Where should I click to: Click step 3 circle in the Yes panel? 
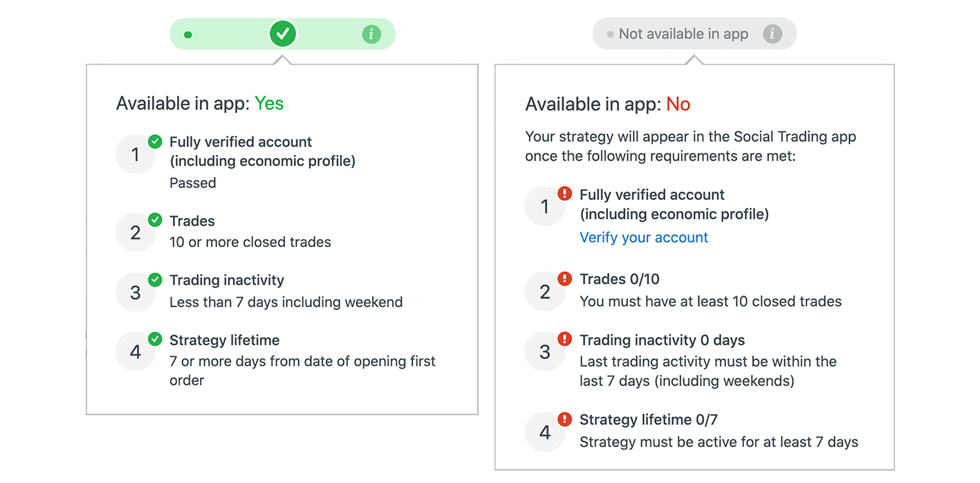tap(135, 293)
